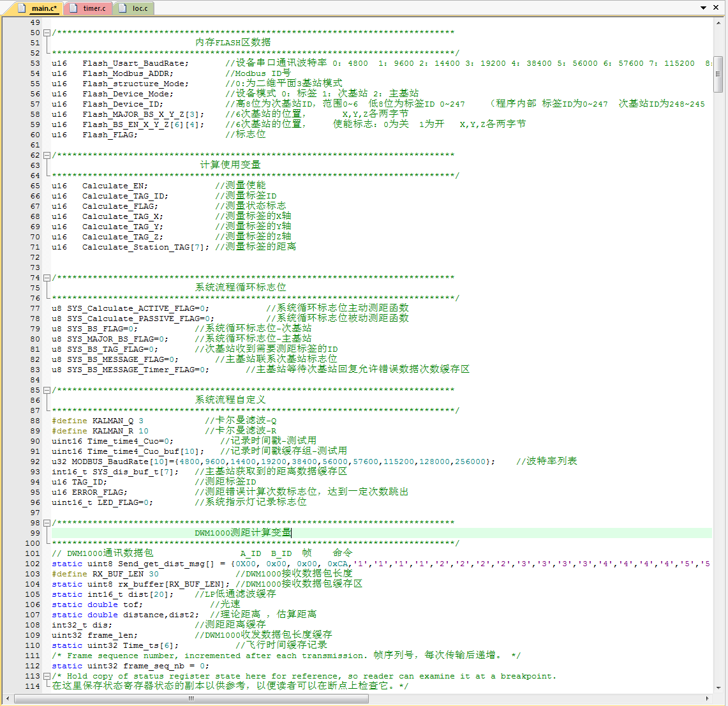Screen dimensions: 728x706
Task: Click the frame_len declaration
Action: 94,635
